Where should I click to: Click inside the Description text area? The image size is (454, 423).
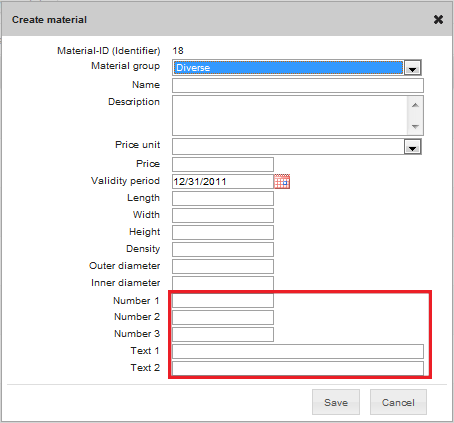point(290,115)
